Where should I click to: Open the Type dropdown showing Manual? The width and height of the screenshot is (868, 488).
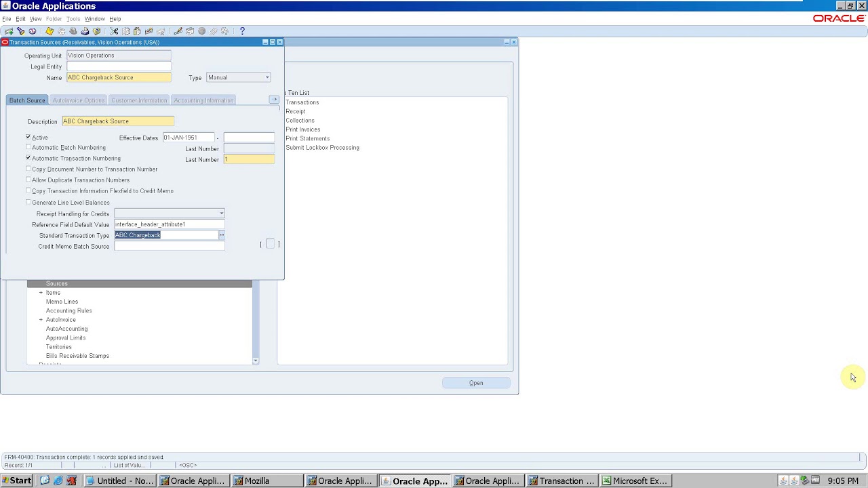[238, 77]
